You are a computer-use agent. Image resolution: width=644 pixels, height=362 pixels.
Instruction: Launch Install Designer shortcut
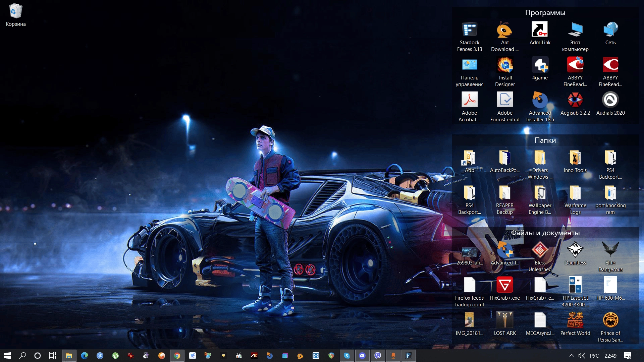click(505, 72)
